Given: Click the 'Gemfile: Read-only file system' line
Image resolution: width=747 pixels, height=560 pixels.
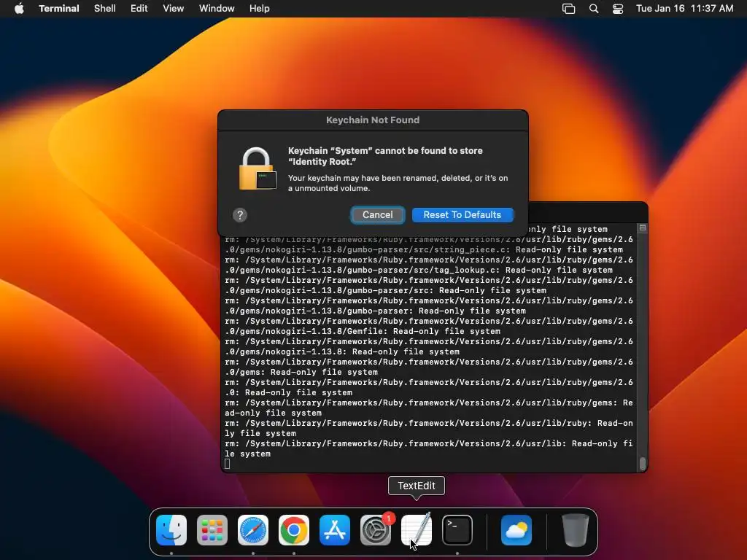Looking at the screenshot, I should pos(363,332).
